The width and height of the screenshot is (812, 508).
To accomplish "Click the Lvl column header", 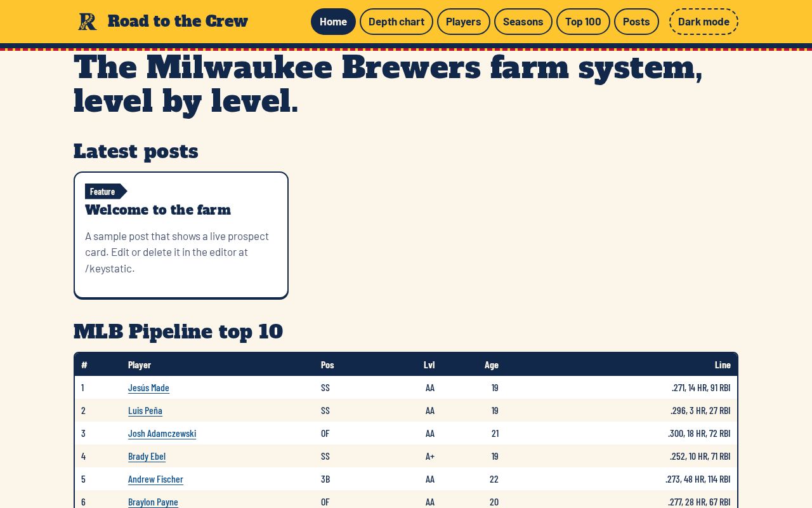I will [x=429, y=365].
